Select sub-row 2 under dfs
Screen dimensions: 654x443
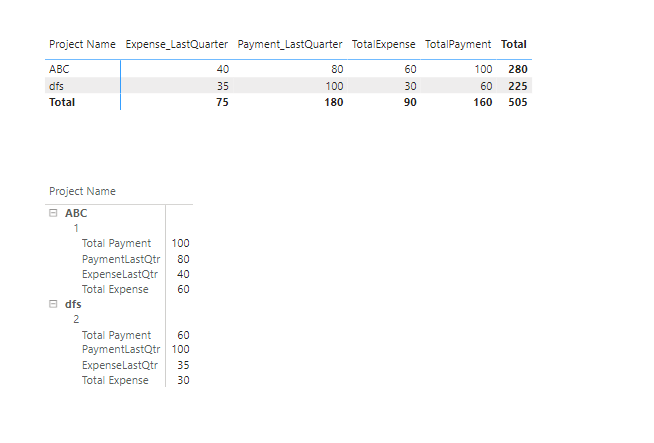(x=76, y=319)
